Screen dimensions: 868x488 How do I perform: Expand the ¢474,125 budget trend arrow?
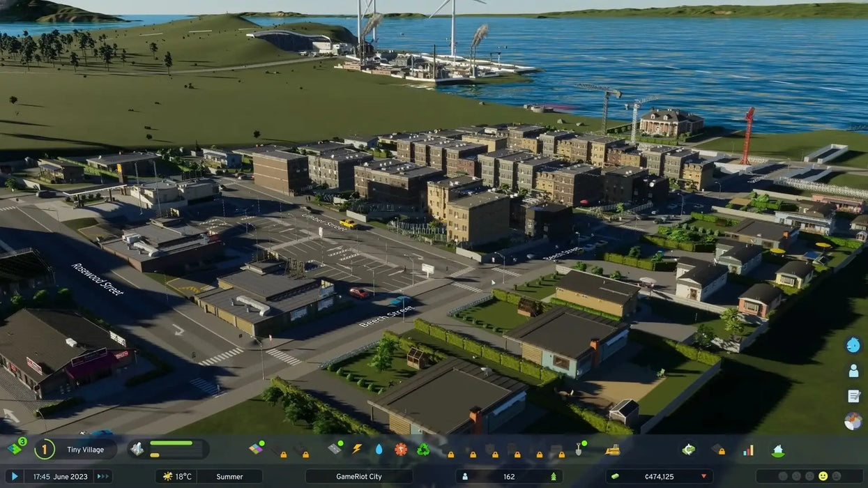[x=703, y=477]
